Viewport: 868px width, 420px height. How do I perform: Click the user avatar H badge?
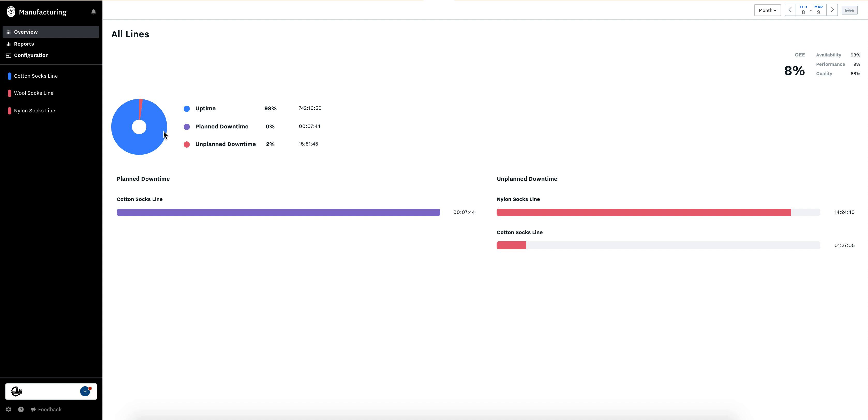85,391
